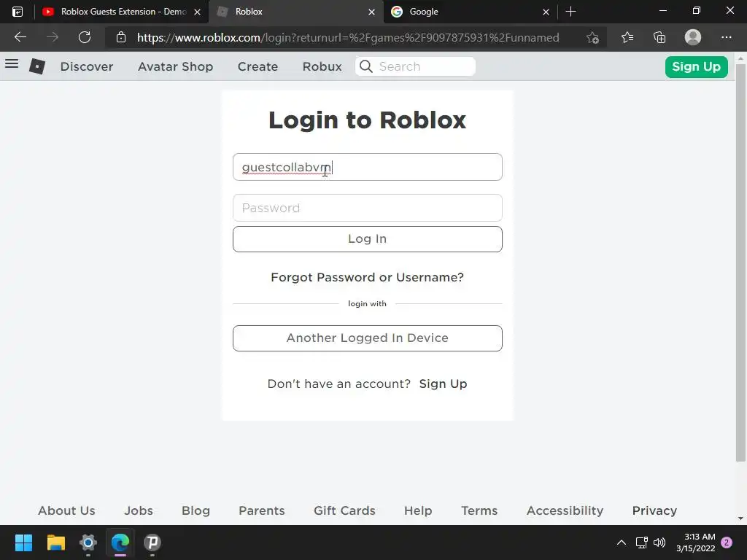Open Forgot Password or Username link
This screenshot has width=747, height=560.
click(x=368, y=277)
